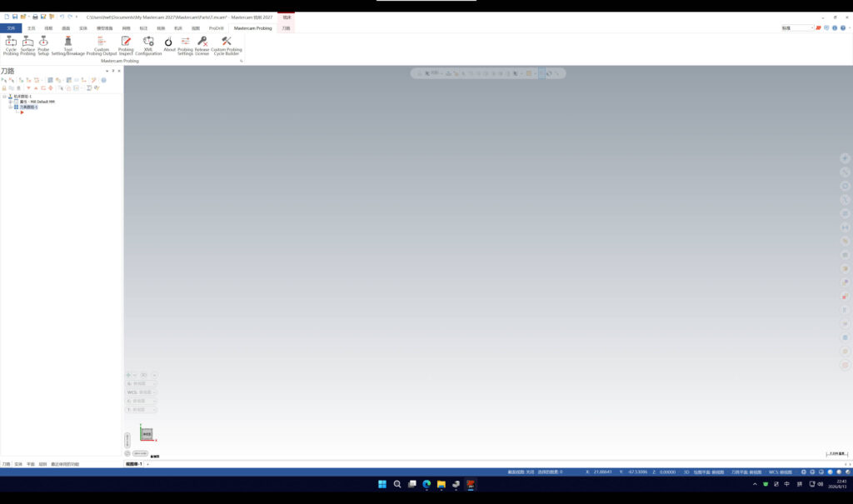This screenshot has width=853, height=504.
Task: Select Tool Setting/Breakage
Action: pos(68,46)
